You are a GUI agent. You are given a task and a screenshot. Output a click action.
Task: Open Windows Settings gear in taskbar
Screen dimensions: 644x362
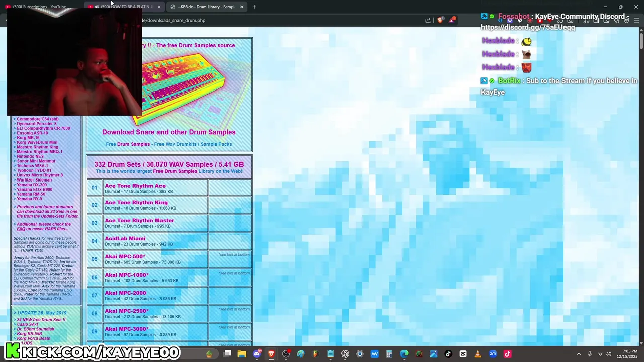pyautogui.click(x=360, y=354)
